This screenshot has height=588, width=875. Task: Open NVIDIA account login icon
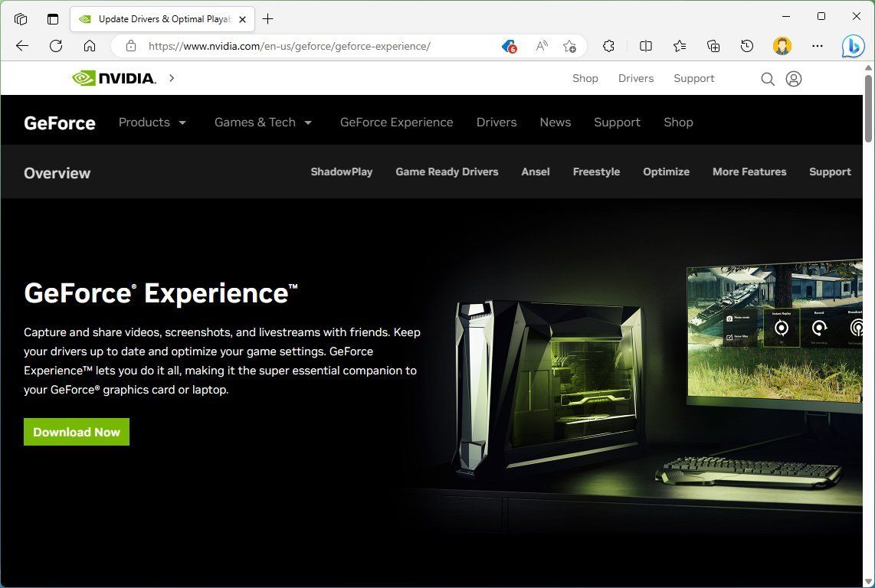[794, 79]
